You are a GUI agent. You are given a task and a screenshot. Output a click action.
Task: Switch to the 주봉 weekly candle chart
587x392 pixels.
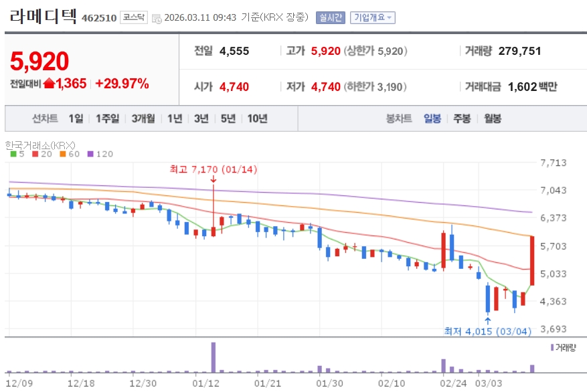click(462, 118)
